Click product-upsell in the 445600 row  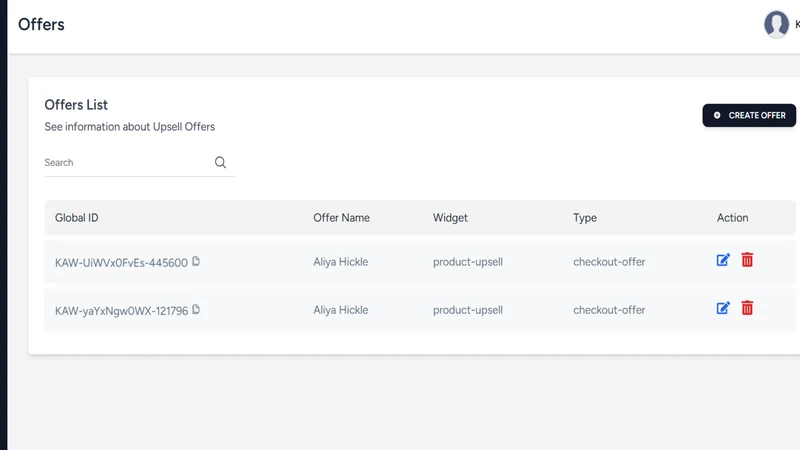(468, 262)
